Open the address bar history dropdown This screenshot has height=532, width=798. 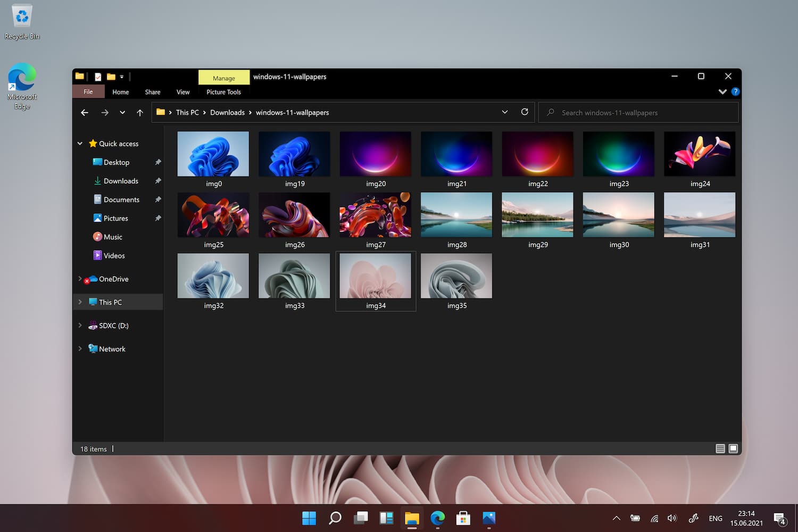click(504, 112)
